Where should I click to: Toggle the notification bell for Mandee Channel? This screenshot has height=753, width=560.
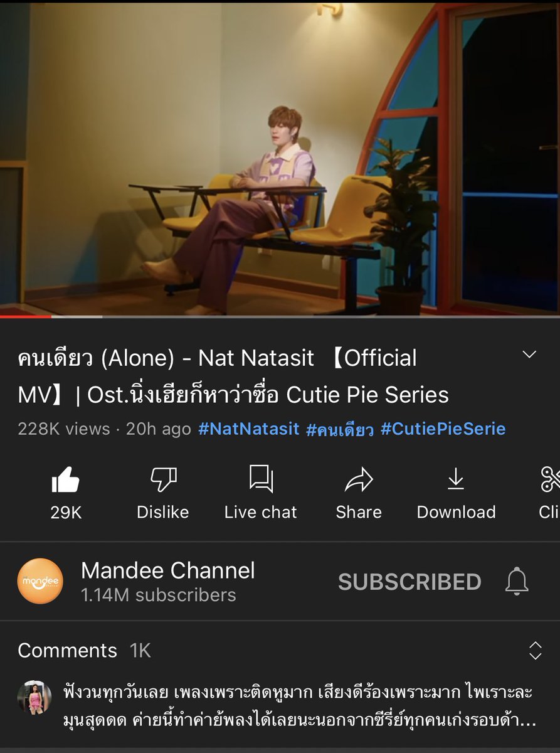click(x=517, y=582)
